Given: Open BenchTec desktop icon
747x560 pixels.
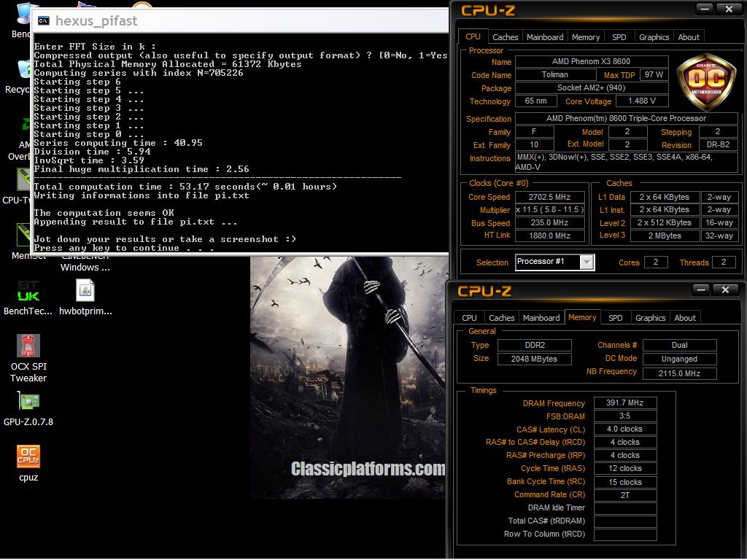Looking at the screenshot, I should pyautogui.click(x=28, y=298).
